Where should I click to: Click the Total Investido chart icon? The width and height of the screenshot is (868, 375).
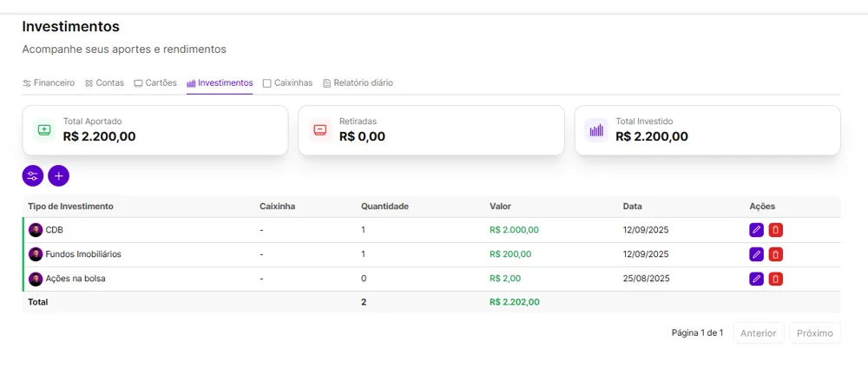(596, 130)
